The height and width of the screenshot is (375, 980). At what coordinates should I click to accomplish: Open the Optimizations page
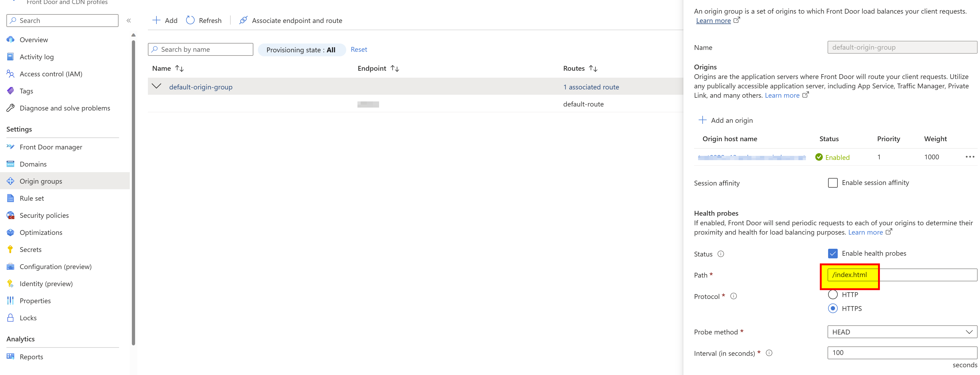pos(41,232)
